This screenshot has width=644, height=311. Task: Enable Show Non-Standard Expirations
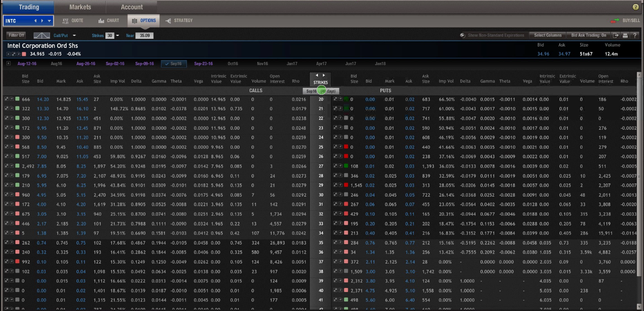point(492,35)
